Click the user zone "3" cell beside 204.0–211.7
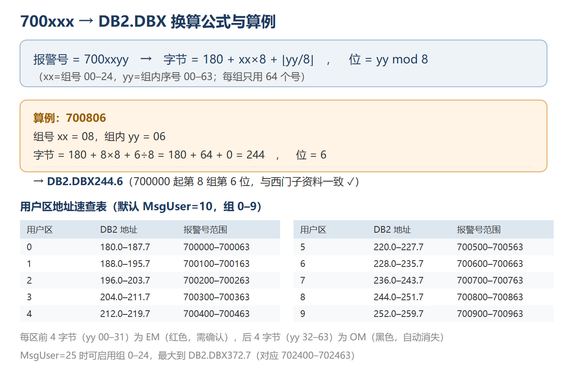Screen dimensions: 567x392 coord(29,297)
